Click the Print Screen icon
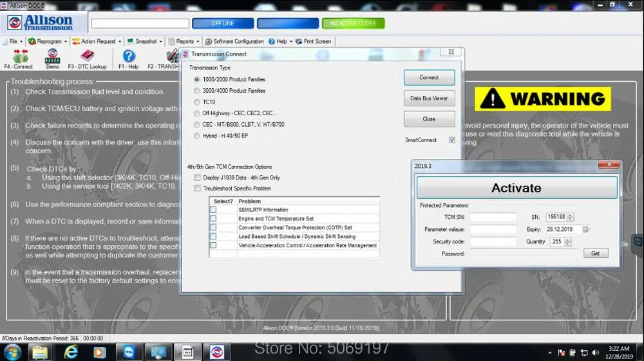 tap(299, 41)
